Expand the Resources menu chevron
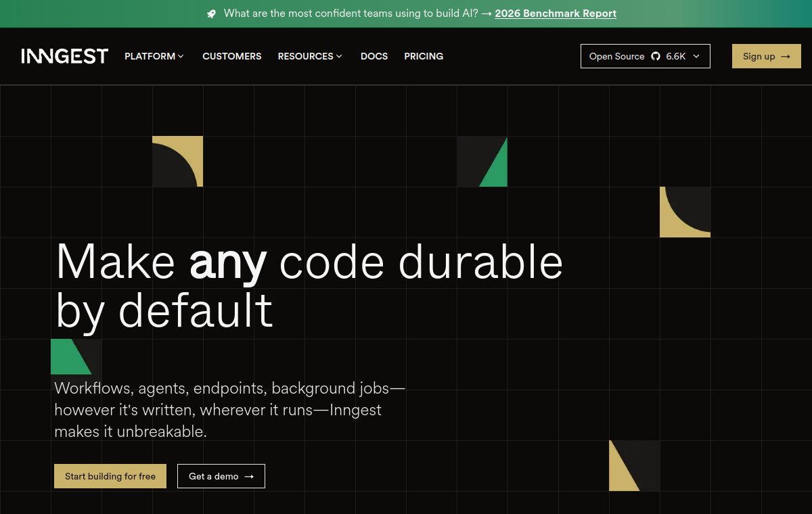 pyautogui.click(x=339, y=56)
